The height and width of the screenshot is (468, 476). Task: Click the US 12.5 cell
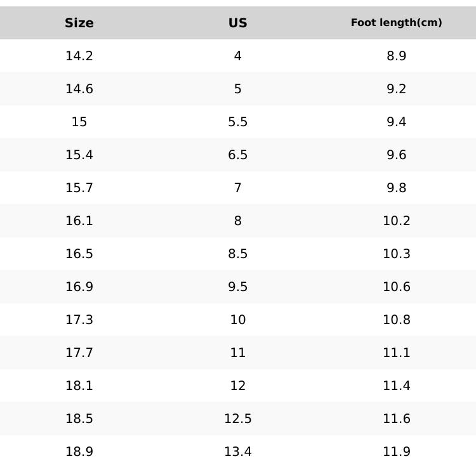click(x=238, y=419)
